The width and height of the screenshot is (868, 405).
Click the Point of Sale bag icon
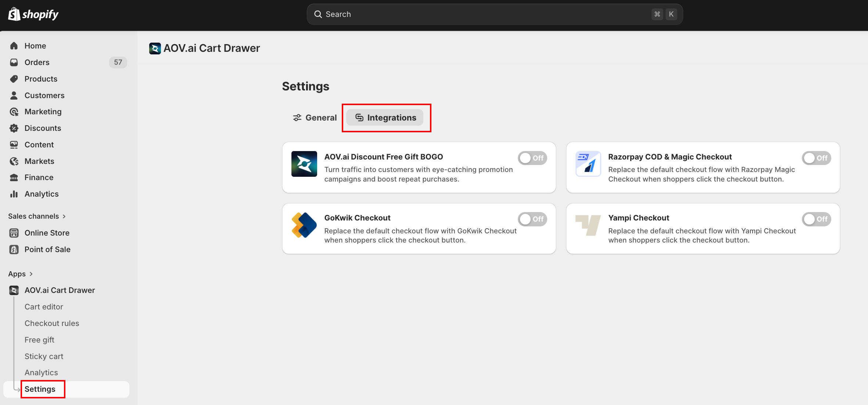point(14,250)
